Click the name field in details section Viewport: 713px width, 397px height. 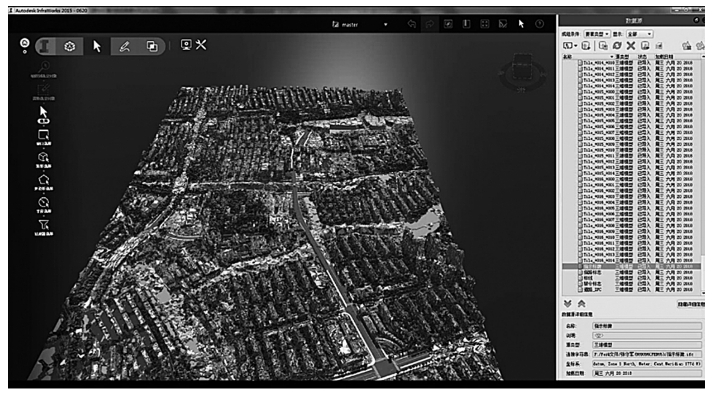coord(647,326)
